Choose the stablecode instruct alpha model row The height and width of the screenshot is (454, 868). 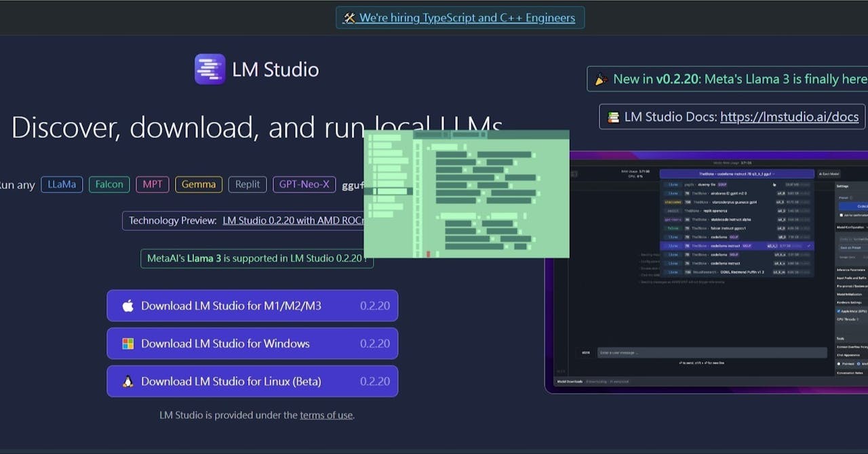pos(737,220)
